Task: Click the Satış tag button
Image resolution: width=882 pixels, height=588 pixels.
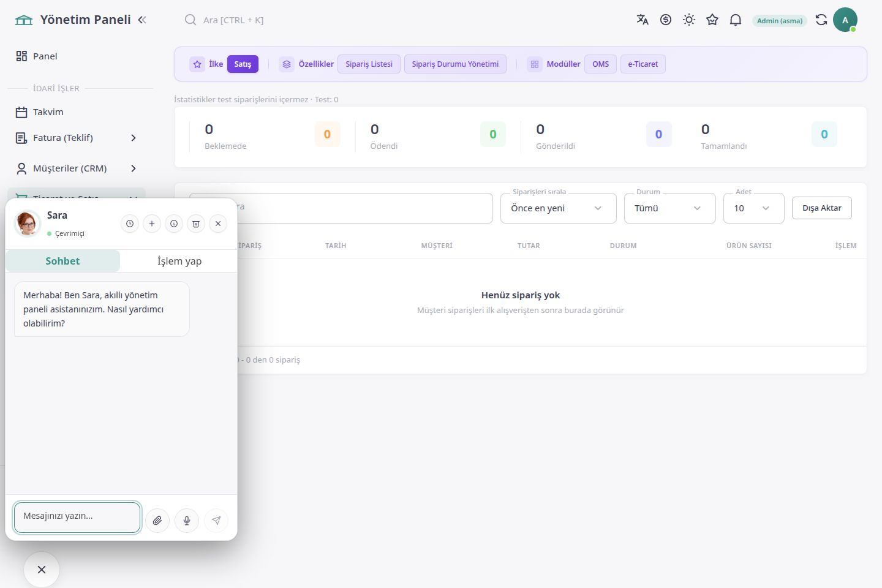Action: point(243,64)
